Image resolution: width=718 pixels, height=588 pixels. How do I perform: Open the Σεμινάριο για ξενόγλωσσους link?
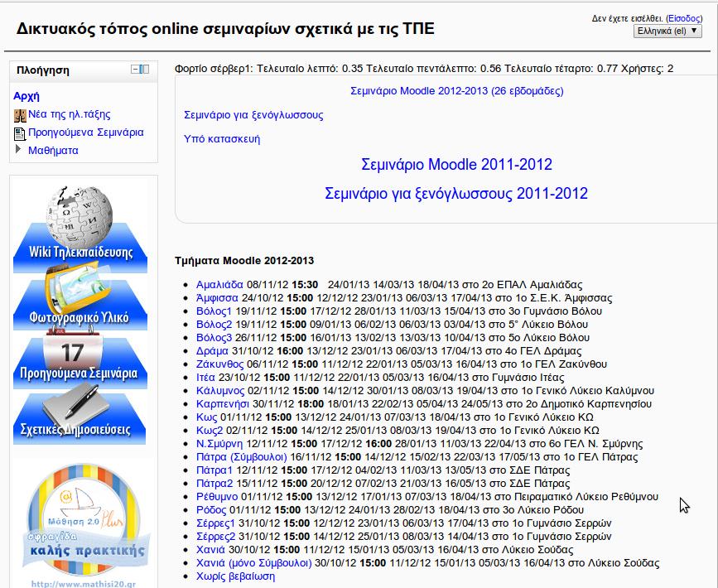tap(253, 115)
